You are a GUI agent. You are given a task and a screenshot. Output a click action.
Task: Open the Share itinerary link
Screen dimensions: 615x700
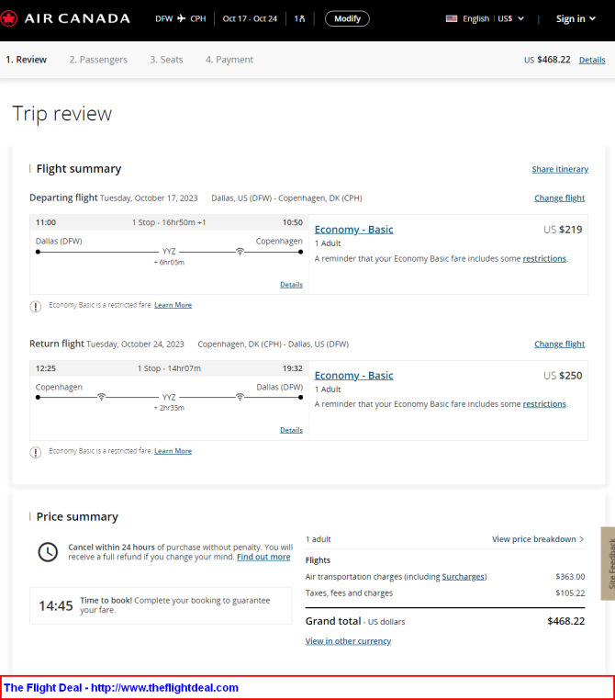click(560, 169)
